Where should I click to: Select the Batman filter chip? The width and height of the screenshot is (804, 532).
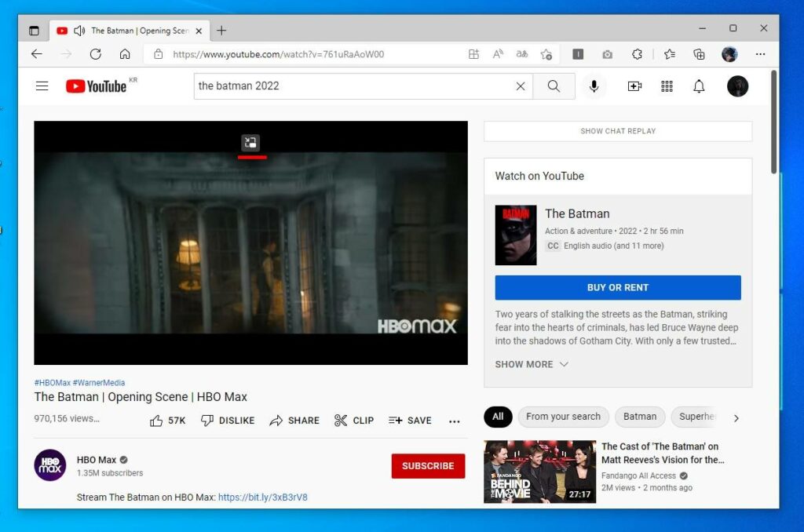pyautogui.click(x=640, y=417)
